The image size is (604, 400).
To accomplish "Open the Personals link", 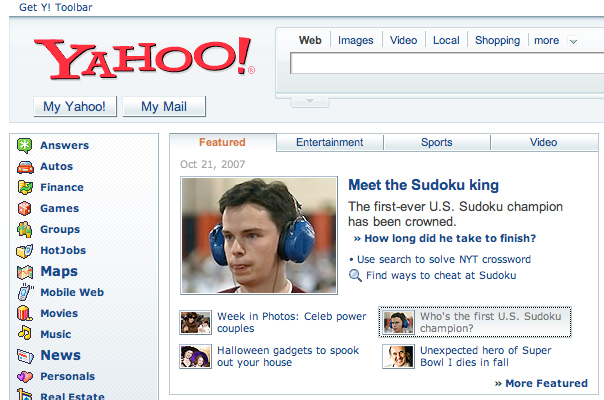I will pyautogui.click(x=68, y=376).
